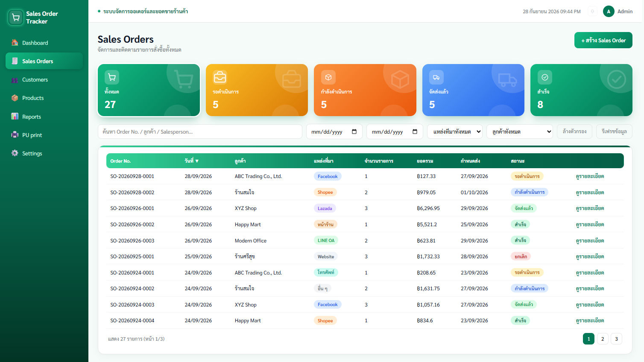Expand the ลูกค้าทั้งหมด customer dropdown
The height and width of the screenshot is (362, 644).
tap(520, 131)
